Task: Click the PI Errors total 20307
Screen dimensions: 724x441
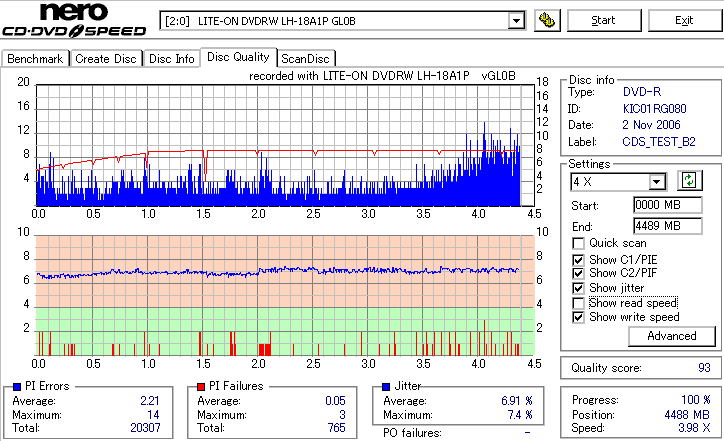Action: coord(145,428)
